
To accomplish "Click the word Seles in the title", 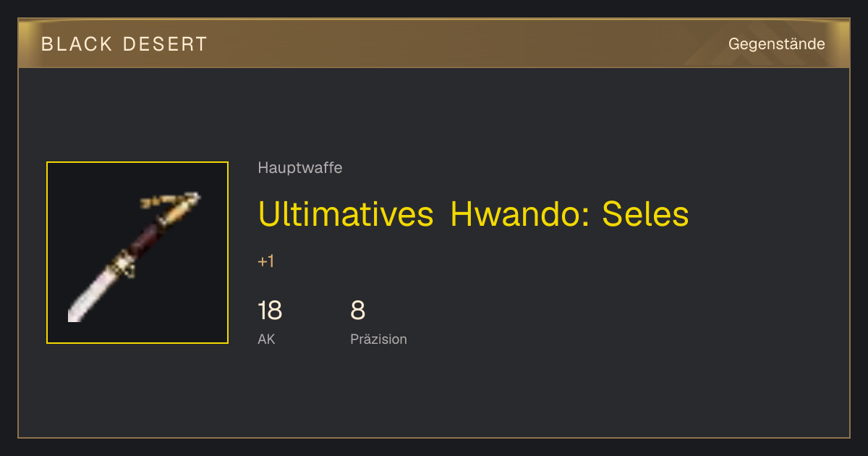I will click(x=646, y=214).
